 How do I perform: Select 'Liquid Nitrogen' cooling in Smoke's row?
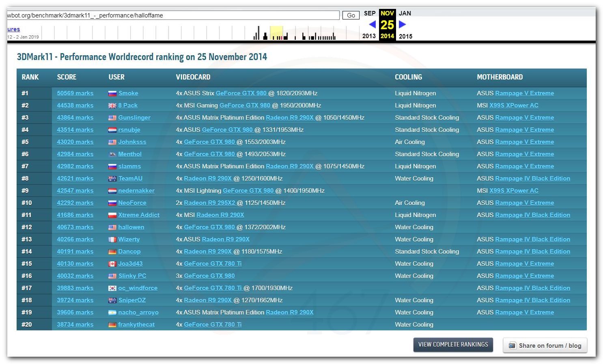416,93
